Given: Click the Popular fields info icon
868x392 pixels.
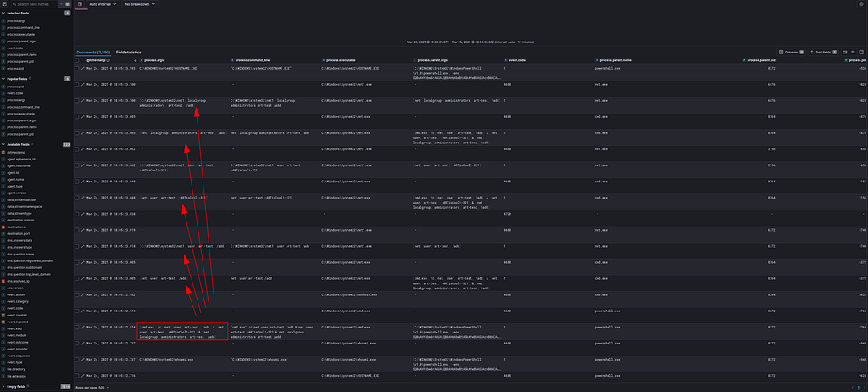Looking at the screenshot, I should click(28, 79).
